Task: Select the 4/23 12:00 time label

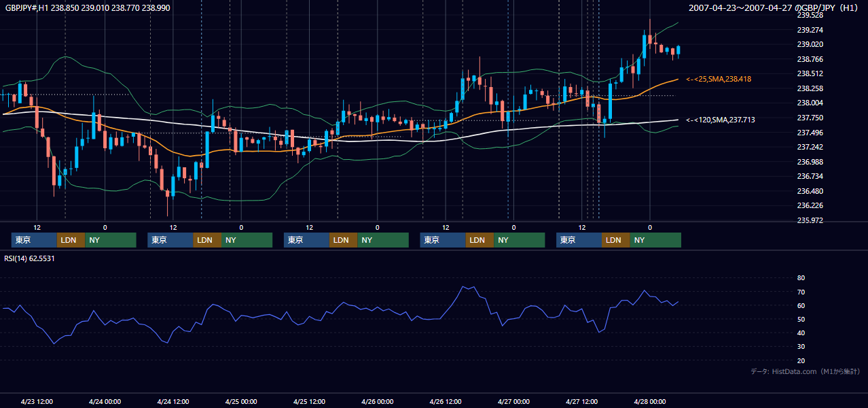Action: tap(37, 401)
